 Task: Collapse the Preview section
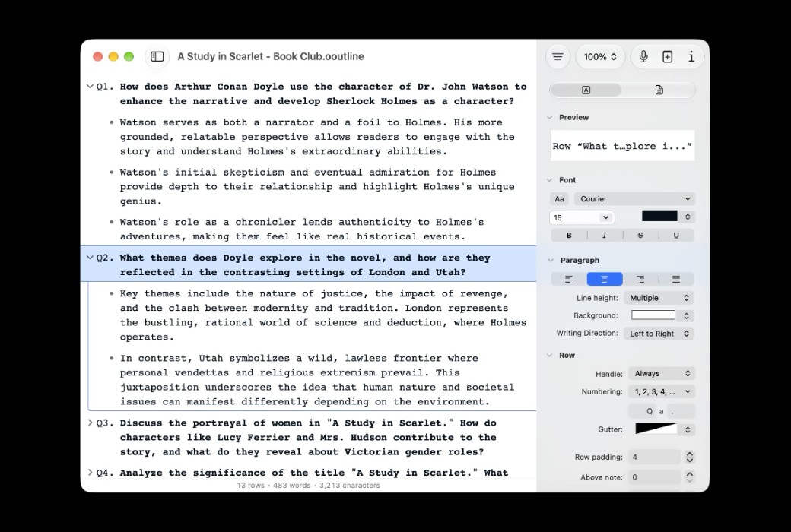pyautogui.click(x=550, y=118)
